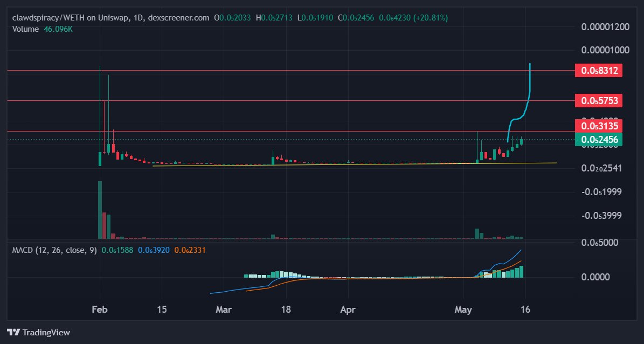Select the orange signal value 0.0₆2331
The height and width of the screenshot is (344, 644).
[190, 250]
